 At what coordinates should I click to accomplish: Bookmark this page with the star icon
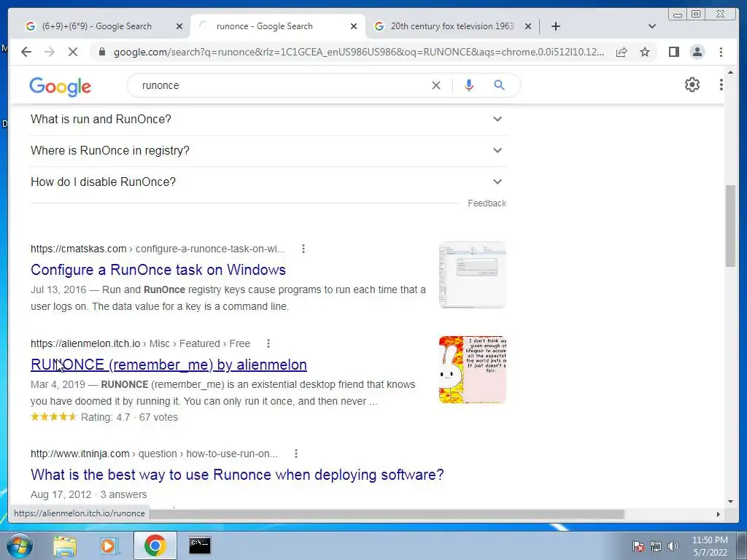click(x=645, y=52)
